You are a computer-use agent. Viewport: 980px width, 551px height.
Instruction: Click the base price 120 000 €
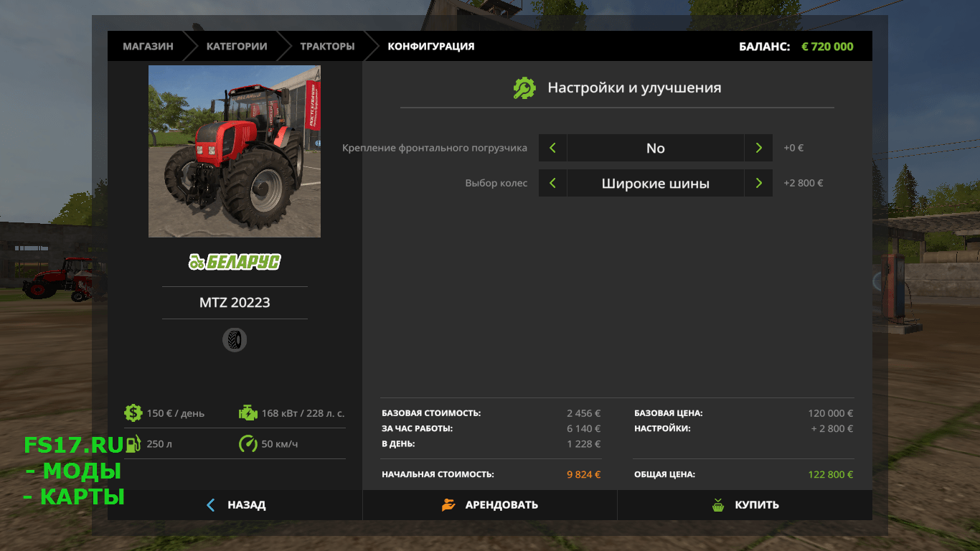pyautogui.click(x=830, y=413)
